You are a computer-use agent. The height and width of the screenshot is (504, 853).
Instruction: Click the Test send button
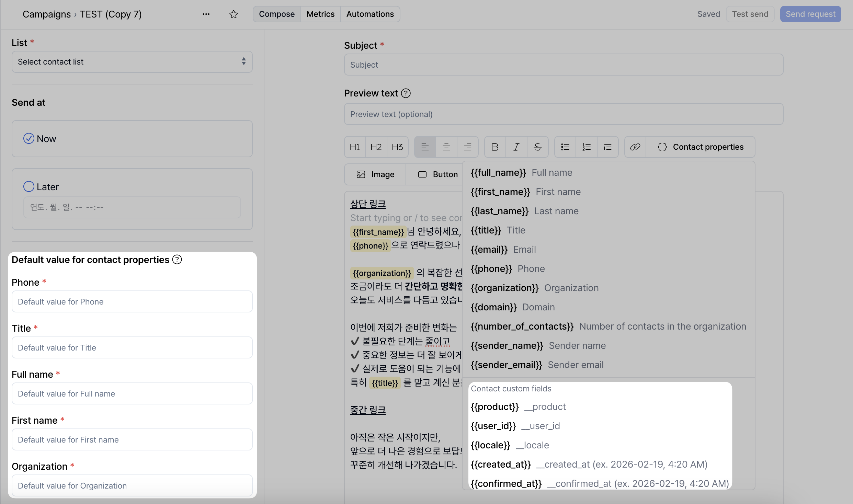[x=750, y=14]
